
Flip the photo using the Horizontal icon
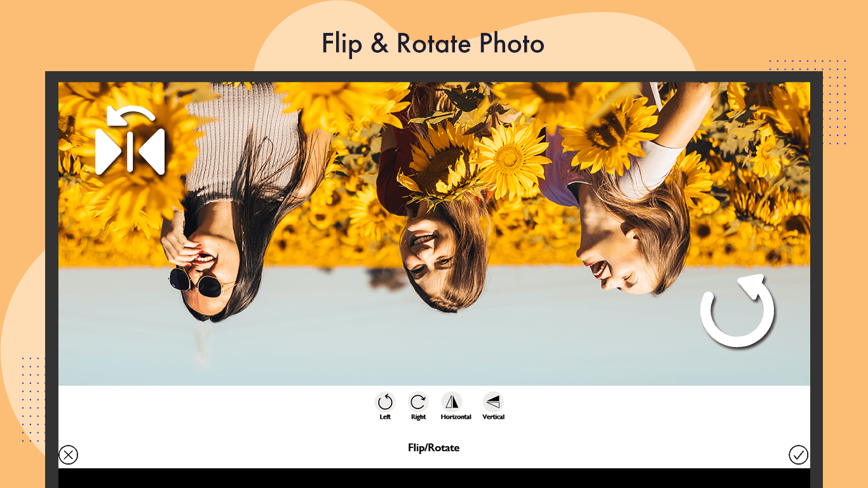(452, 402)
